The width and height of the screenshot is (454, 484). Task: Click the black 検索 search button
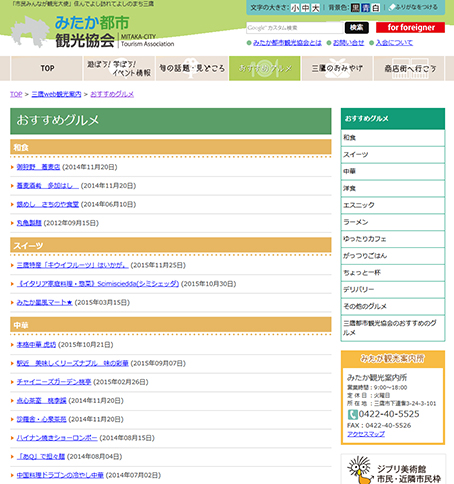(357, 28)
